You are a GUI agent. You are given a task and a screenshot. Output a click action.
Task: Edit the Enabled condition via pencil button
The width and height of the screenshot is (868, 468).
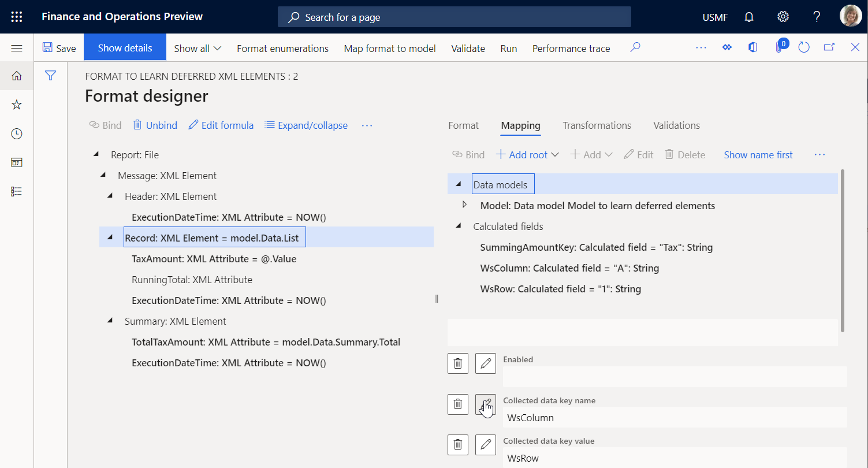click(x=486, y=363)
